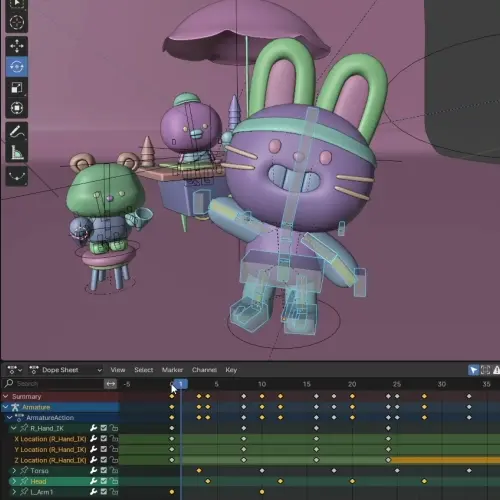Select the Cursor tool in viewport toolbar
The height and width of the screenshot is (500, 500).
click(x=17, y=23)
